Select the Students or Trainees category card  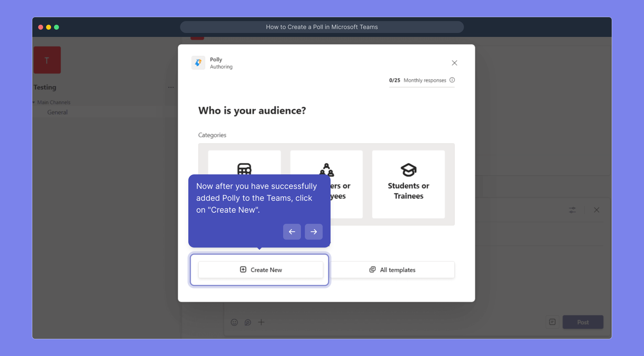click(x=408, y=185)
